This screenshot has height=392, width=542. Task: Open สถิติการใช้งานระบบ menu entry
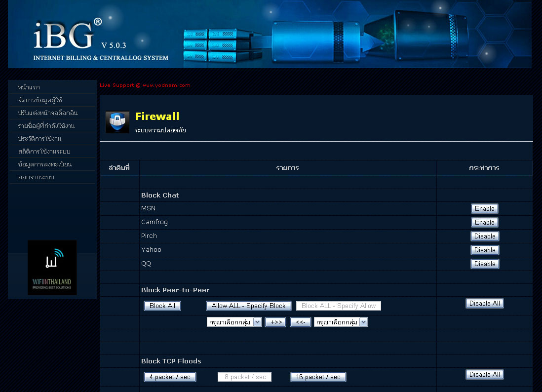[44, 151]
